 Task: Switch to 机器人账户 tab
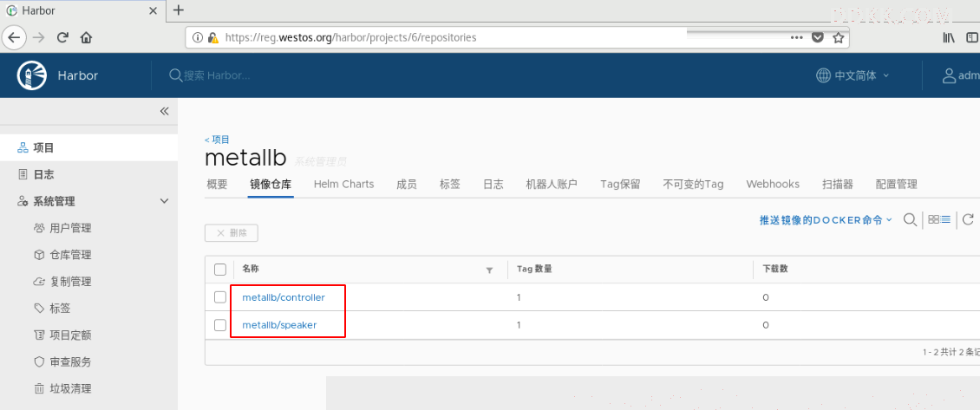(x=552, y=184)
